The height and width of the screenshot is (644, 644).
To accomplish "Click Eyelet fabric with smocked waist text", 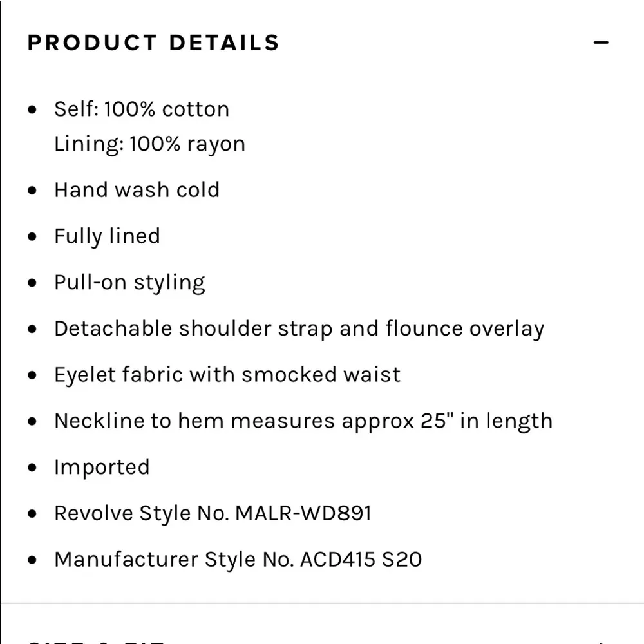I will click(x=227, y=375).
